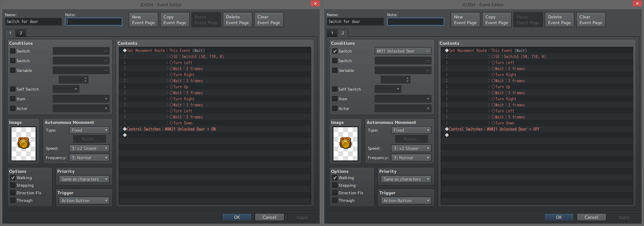Uncheck the checked Switch condition in right editor
This screenshot has width=644, height=226.
pyautogui.click(x=335, y=51)
